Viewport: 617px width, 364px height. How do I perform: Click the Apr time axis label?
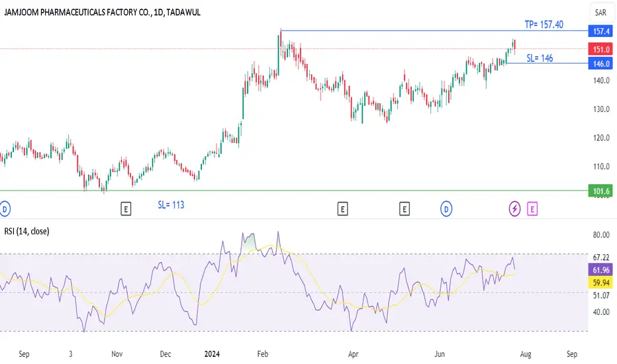tap(354, 354)
